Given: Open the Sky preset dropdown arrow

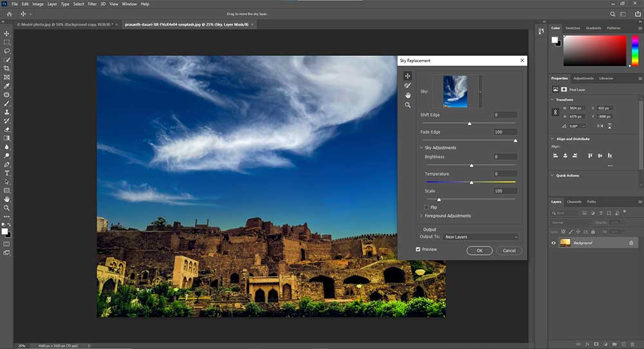Looking at the screenshot, I should (x=480, y=91).
